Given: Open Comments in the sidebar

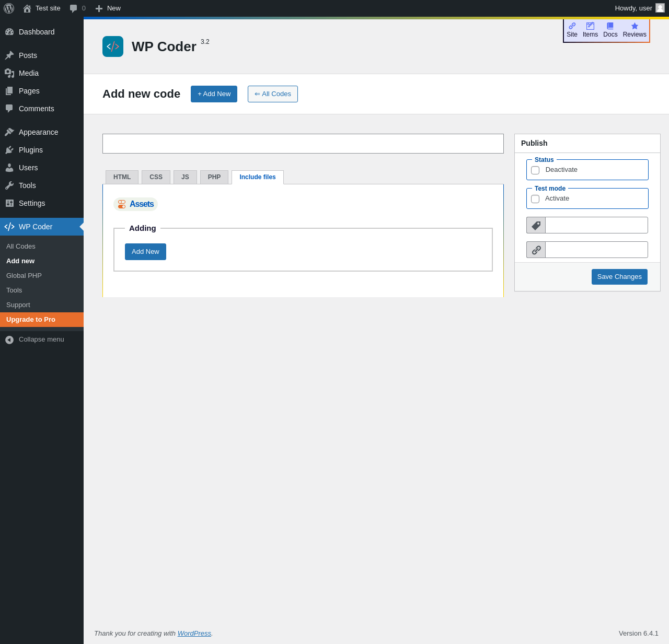Looking at the screenshot, I should click(42, 109).
